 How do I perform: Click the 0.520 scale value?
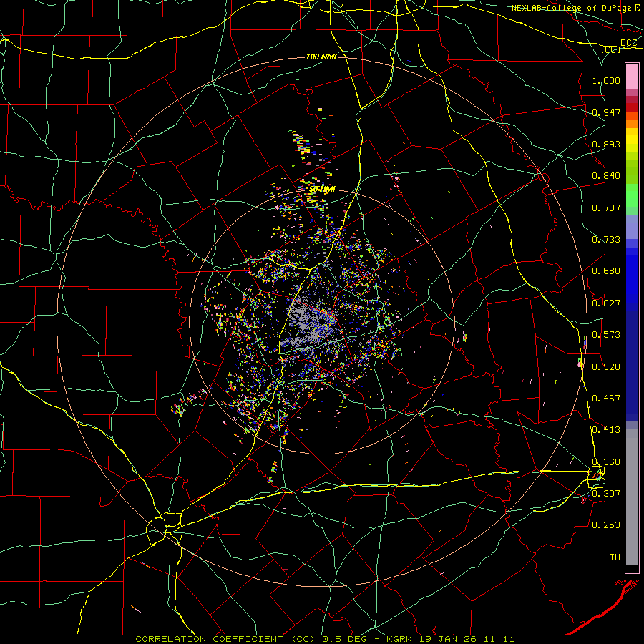click(x=606, y=367)
